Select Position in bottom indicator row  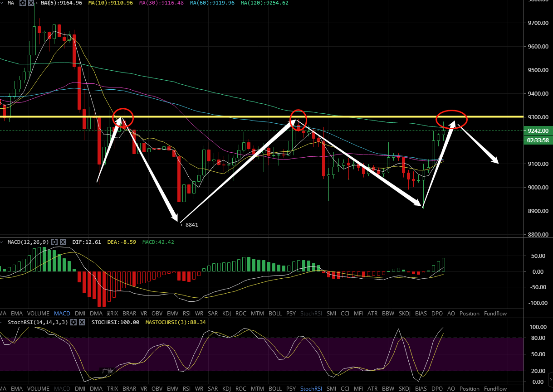[x=469, y=389]
